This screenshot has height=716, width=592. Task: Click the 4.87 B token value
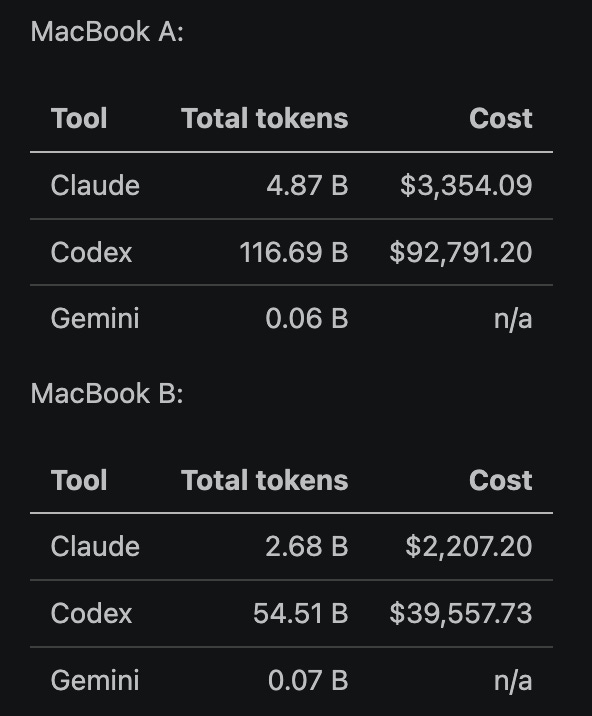pyautogui.click(x=307, y=185)
